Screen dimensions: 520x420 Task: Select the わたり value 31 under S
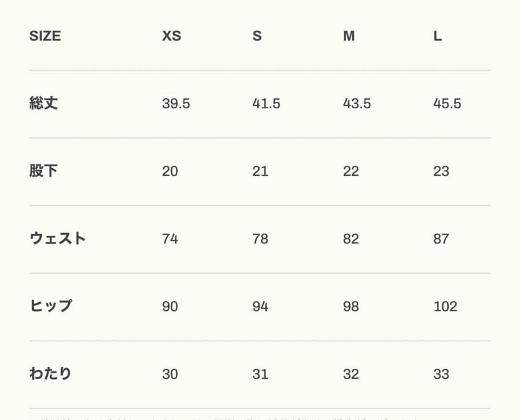[x=260, y=374]
